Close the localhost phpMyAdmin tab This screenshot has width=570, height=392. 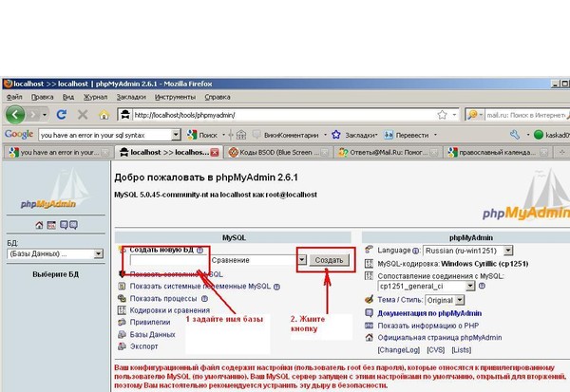click(x=215, y=152)
